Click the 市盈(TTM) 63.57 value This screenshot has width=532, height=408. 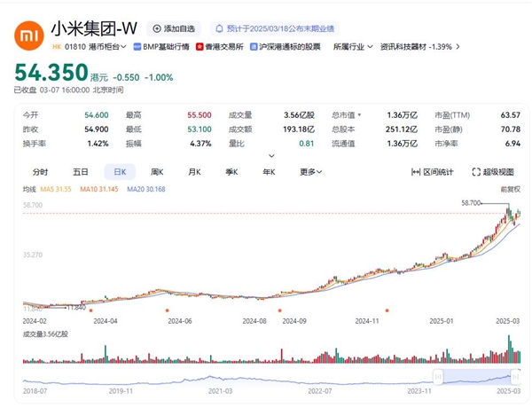pos(511,115)
